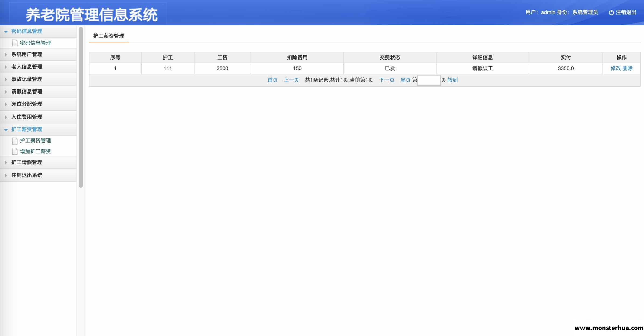Click the 护工薪资管理 page tab
Viewport: 644px width, 336px height.
point(109,36)
